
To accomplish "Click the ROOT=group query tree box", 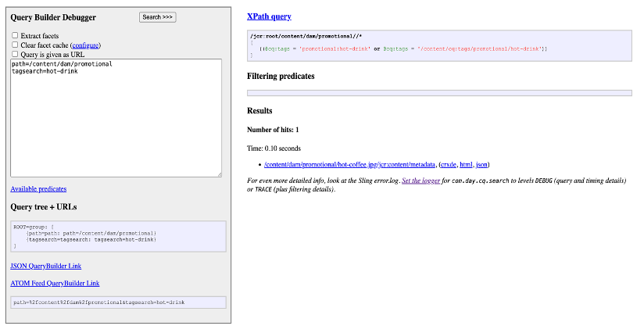I will pyautogui.click(x=119, y=235).
